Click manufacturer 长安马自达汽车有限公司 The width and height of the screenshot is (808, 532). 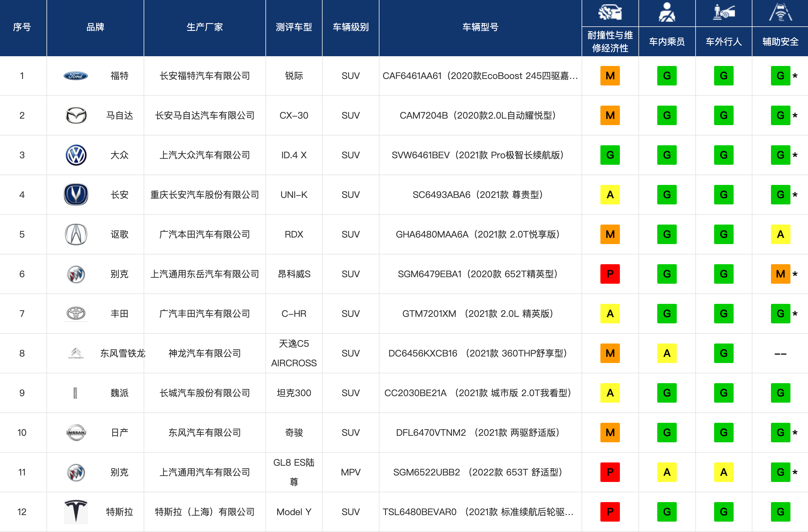point(205,115)
